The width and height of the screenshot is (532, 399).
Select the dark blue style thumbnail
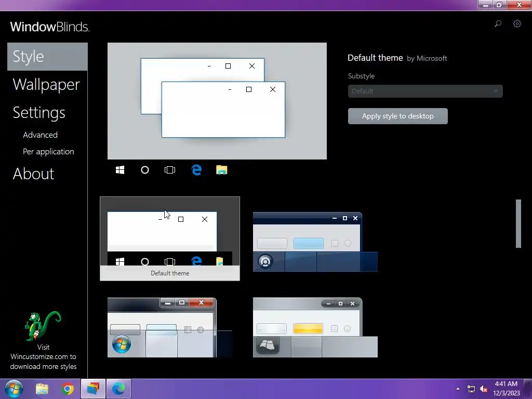(315, 242)
